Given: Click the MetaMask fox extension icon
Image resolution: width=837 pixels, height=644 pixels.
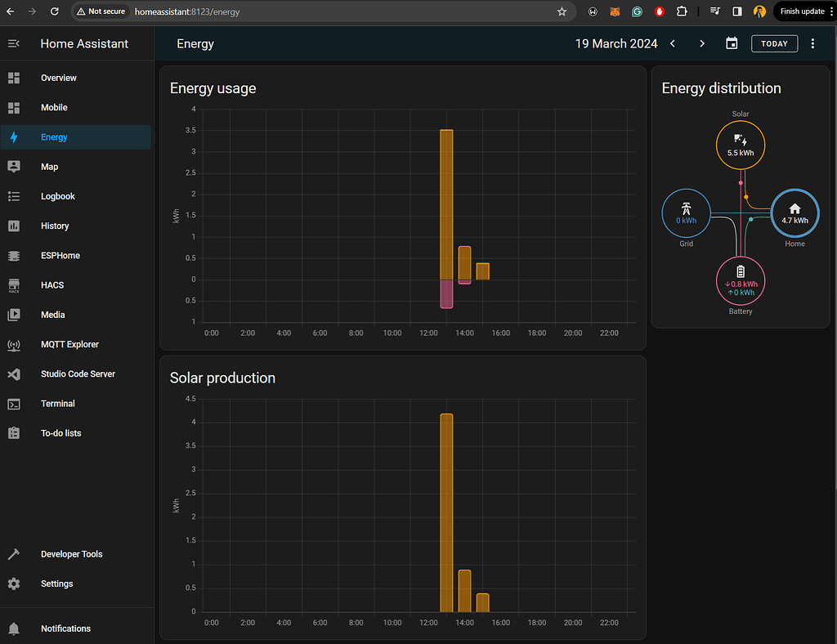Looking at the screenshot, I should pyautogui.click(x=615, y=11).
